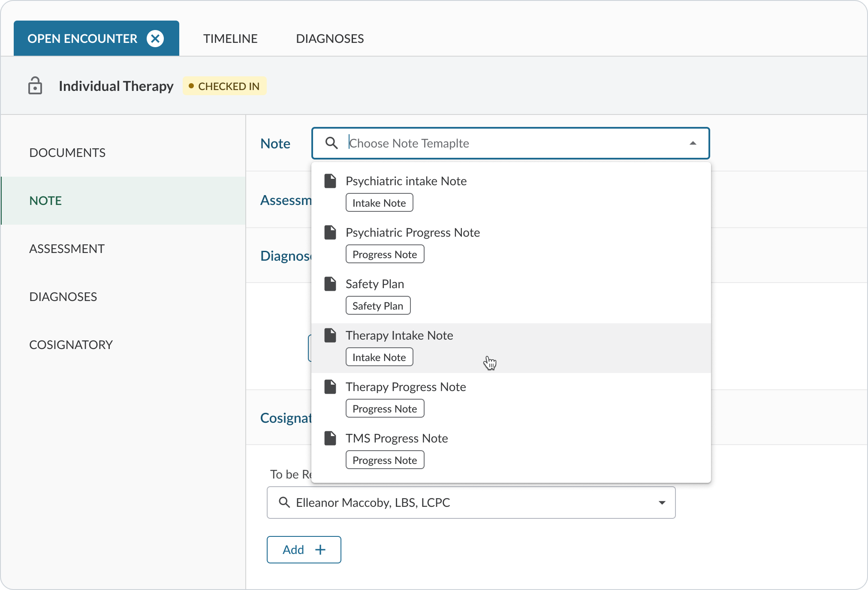Open Cosignatory section in the sidebar
Screen dimensions: 868x590
pos(71,345)
